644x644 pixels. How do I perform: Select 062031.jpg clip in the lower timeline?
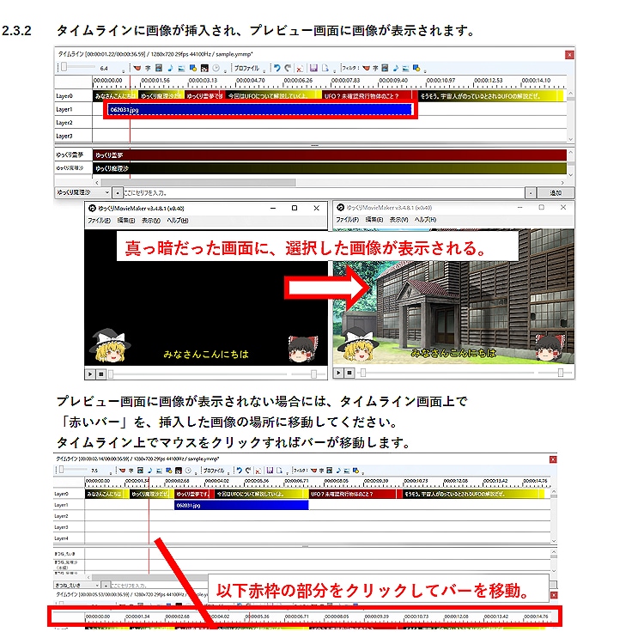[241, 506]
